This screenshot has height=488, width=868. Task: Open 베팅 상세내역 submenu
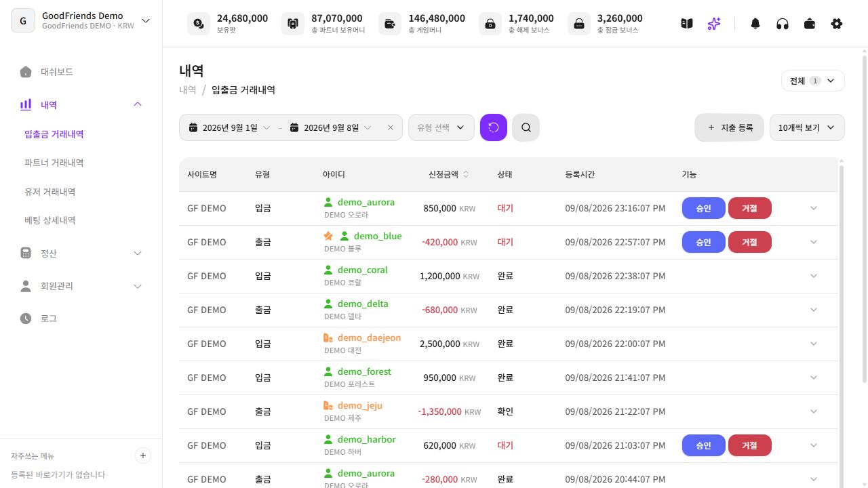(x=50, y=220)
